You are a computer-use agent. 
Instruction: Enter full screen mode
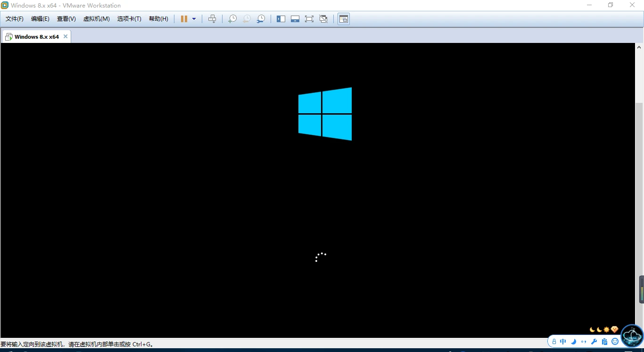click(309, 19)
